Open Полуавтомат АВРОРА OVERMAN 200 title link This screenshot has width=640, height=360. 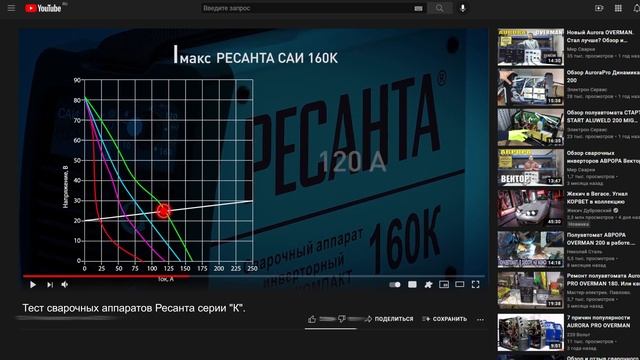(x=601, y=239)
